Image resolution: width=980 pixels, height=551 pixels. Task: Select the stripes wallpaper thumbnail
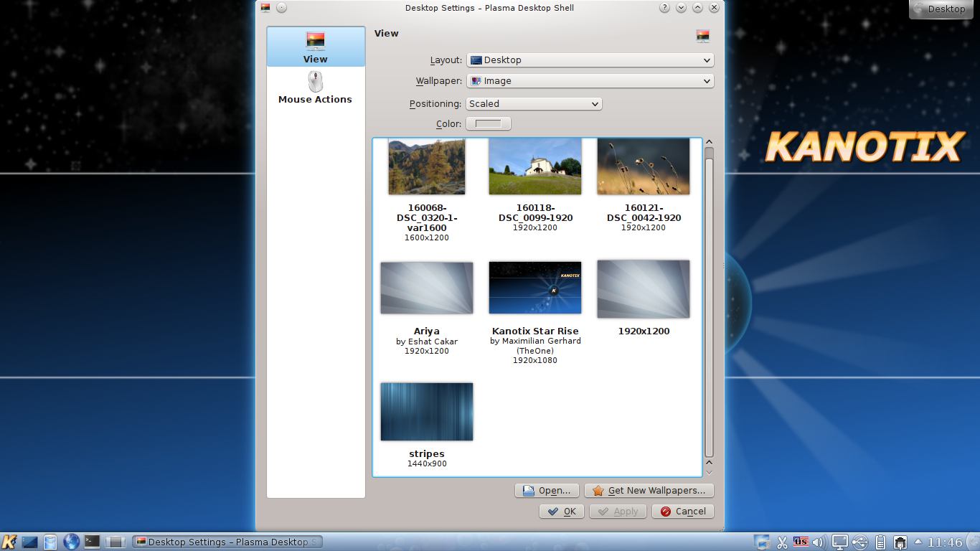[426, 411]
